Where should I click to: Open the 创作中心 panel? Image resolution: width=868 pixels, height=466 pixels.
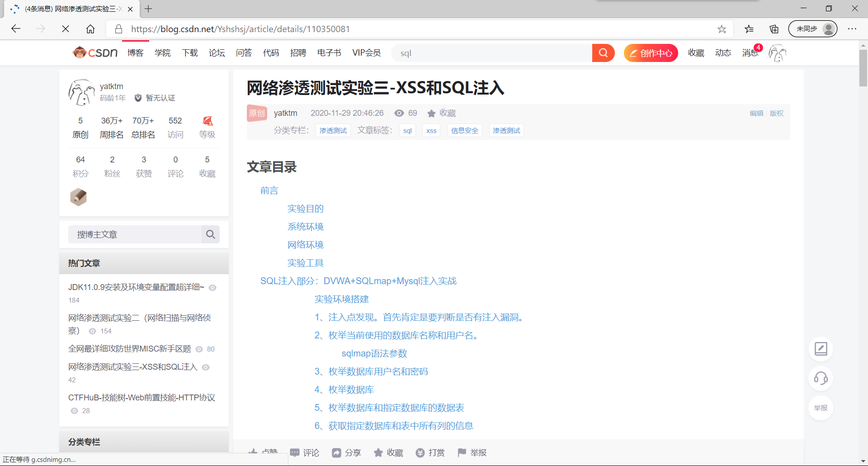[651, 53]
